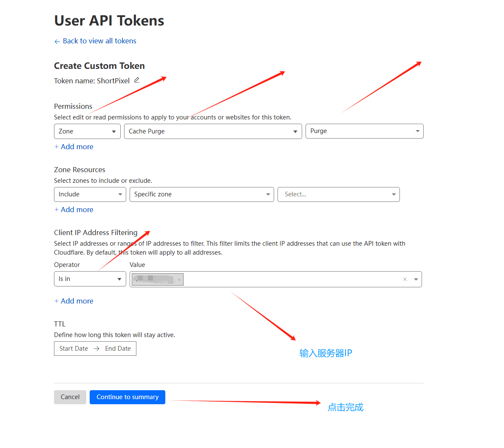Remove the blurred IP address tag

(x=179, y=280)
